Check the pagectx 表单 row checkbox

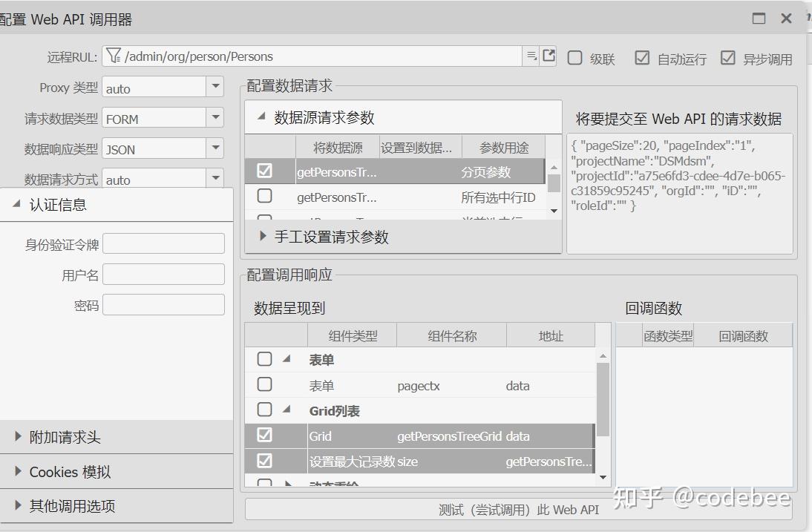264,384
